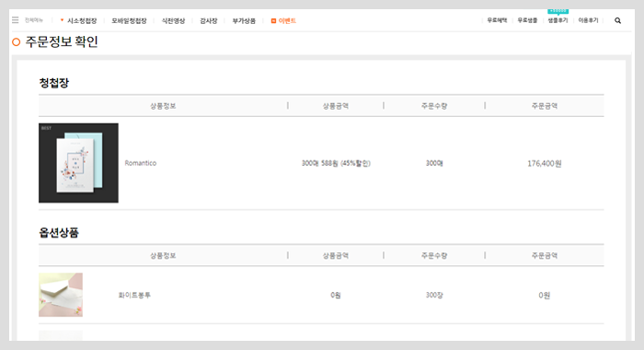Click the 무료혜택 link

point(497,20)
